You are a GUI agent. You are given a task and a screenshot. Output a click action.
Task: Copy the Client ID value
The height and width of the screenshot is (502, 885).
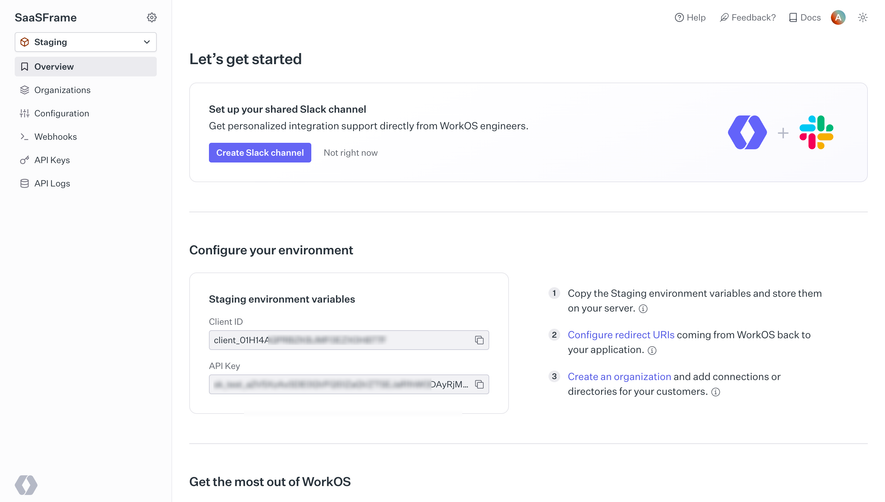479,340
